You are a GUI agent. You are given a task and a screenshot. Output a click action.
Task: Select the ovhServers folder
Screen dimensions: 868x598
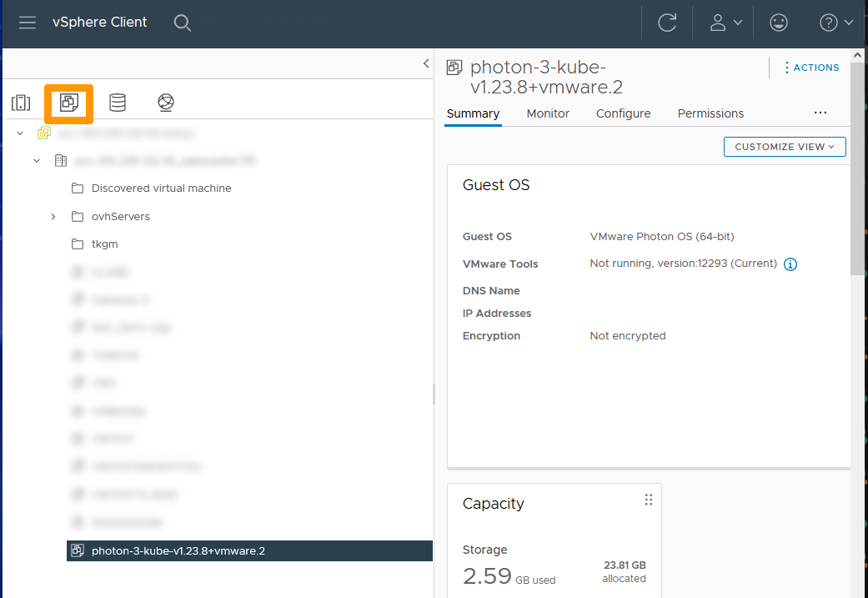click(x=121, y=217)
